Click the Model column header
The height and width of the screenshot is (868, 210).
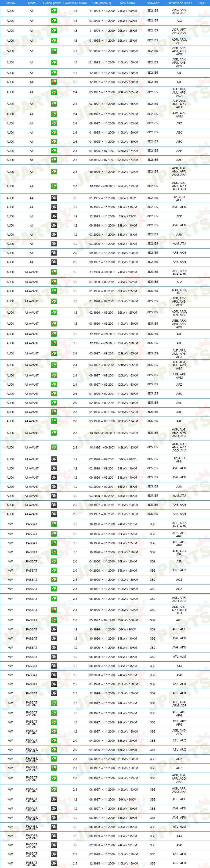pyautogui.click(x=32, y=3)
